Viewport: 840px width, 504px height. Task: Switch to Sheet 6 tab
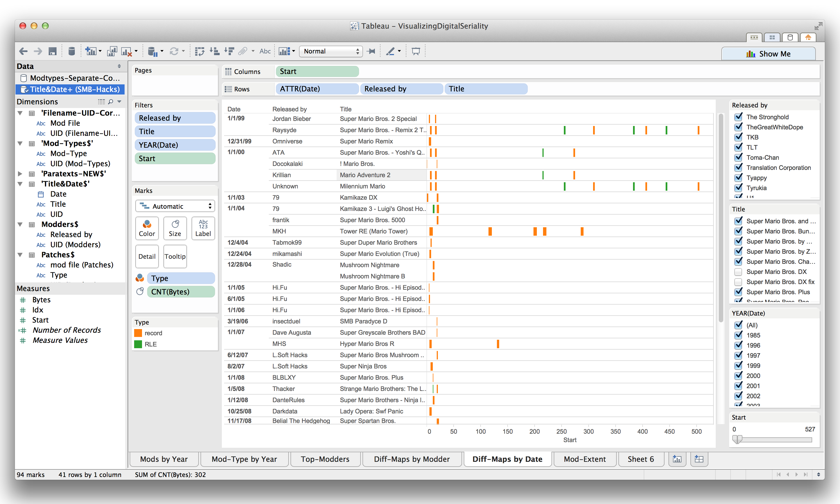point(641,459)
